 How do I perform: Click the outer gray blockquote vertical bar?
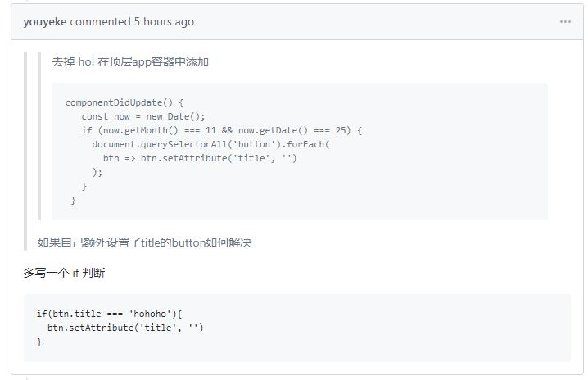[x=25, y=152]
